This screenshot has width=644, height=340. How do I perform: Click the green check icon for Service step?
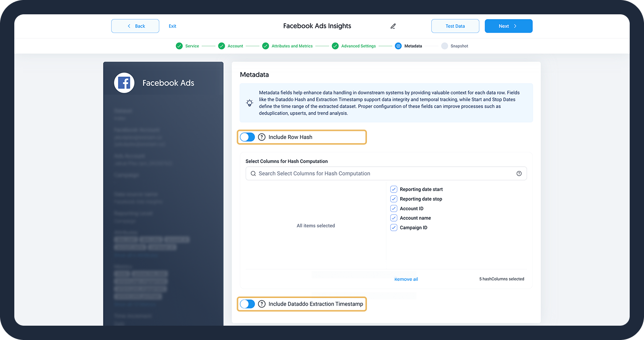pyautogui.click(x=179, y=46)
